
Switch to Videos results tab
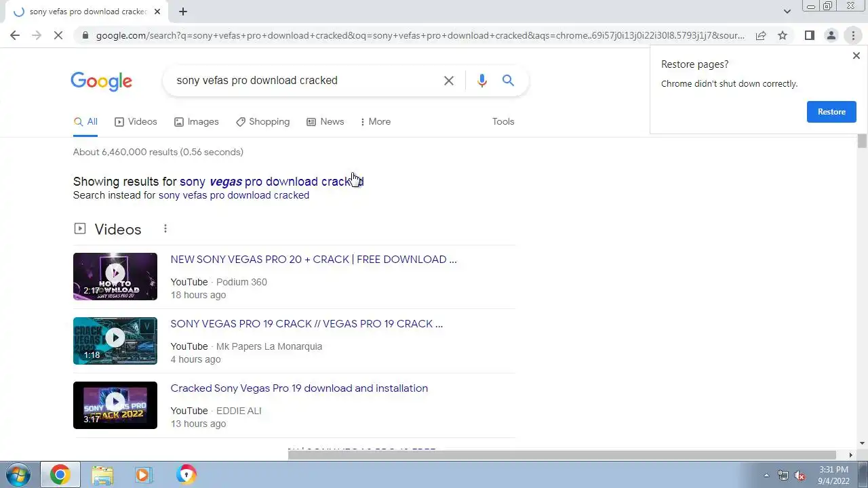[136, 122]
